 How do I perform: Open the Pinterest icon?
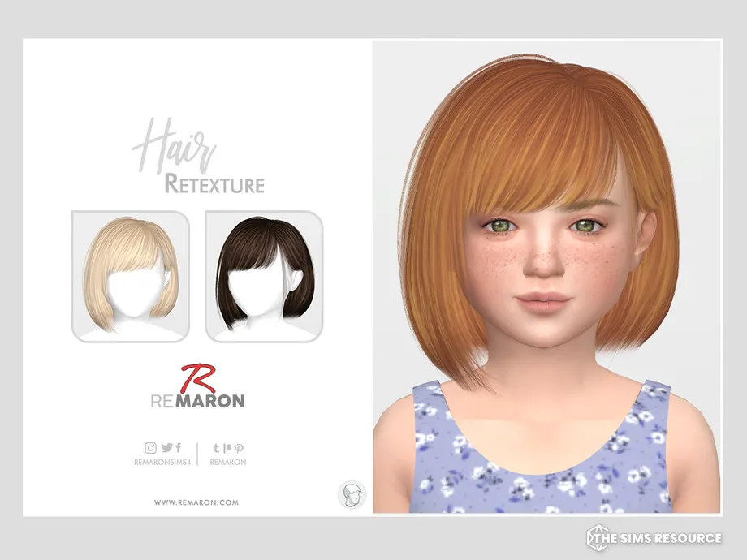tap(239, 447)
